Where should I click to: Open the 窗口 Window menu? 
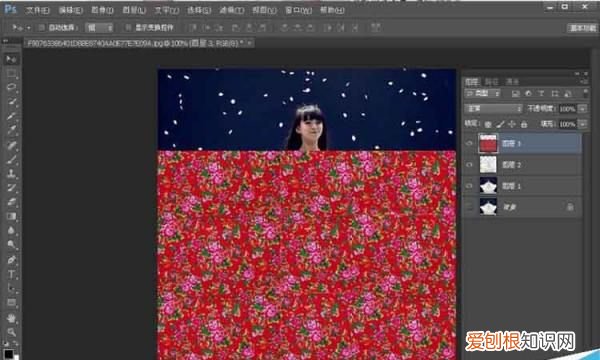pyautogui.click(x=298, y=10)
